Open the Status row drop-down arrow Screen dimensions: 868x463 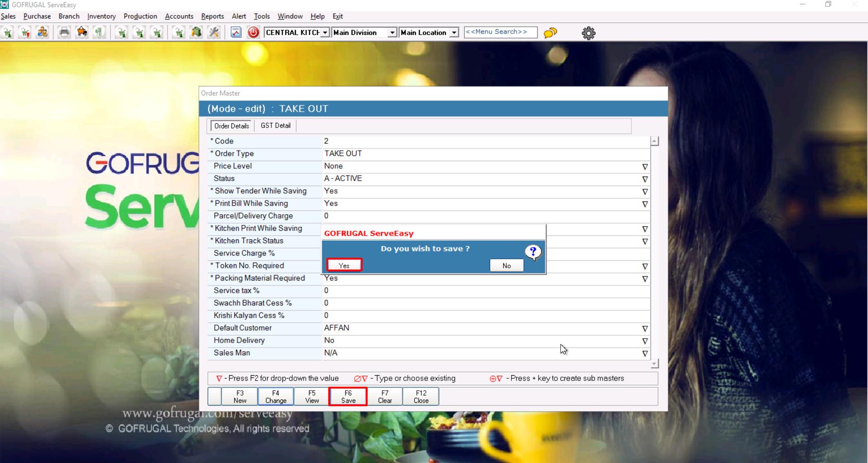click(x=645, y=179)
